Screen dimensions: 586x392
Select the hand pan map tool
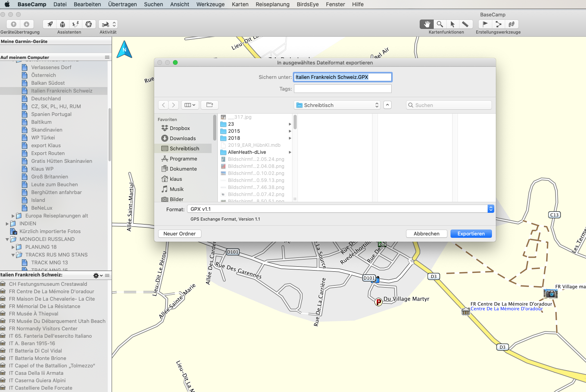click(x=427, y=24)
